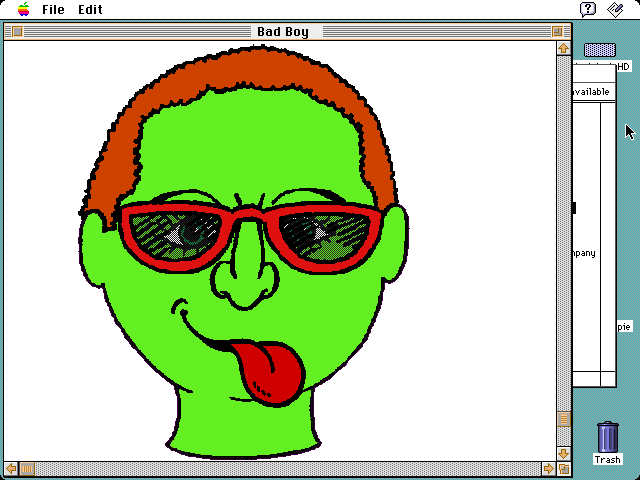The width and height of the screenshot is (640, 480).
Task: Open the application switcher menu icon
Action: pyautogui.click(x=615, y=9)
